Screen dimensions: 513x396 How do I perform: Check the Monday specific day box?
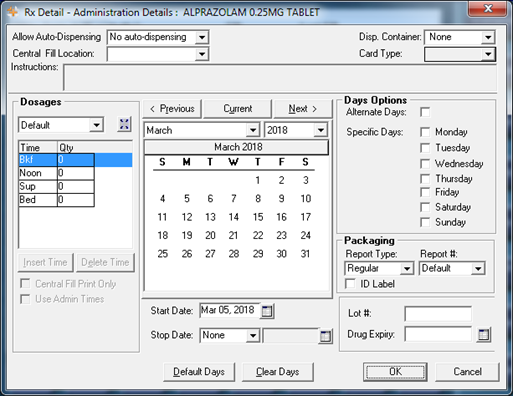(x=425, y=132)
